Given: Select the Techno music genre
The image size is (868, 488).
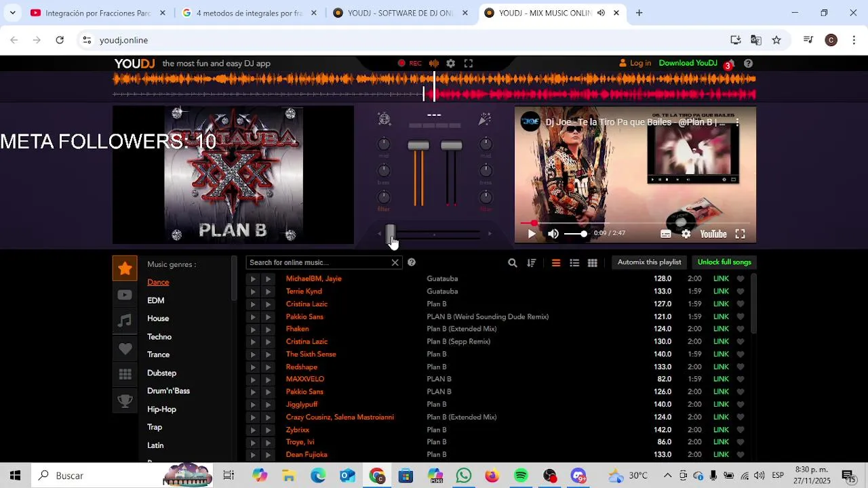Looking at the screenshot, I should click(159, 337).
